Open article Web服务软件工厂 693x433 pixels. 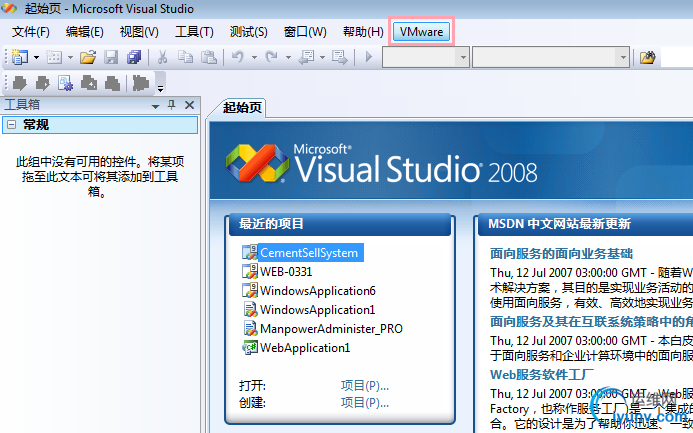pos(541,375)
